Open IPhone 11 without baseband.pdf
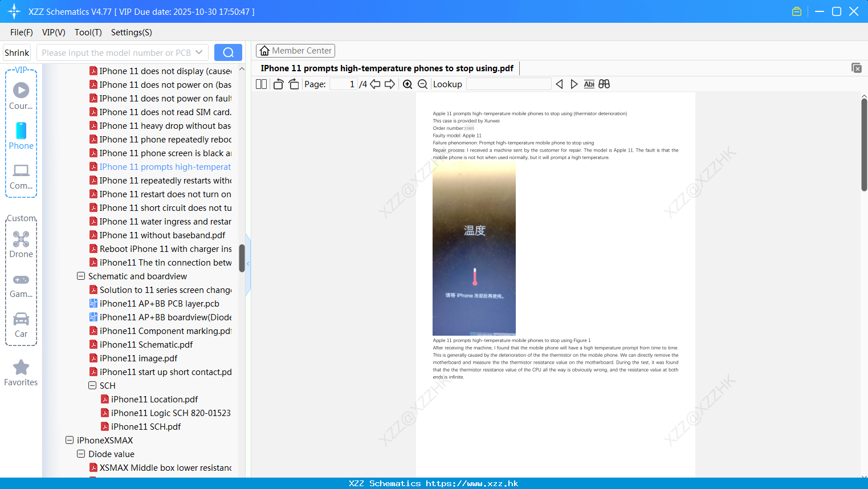868x489 pixels. pos(157,235)
